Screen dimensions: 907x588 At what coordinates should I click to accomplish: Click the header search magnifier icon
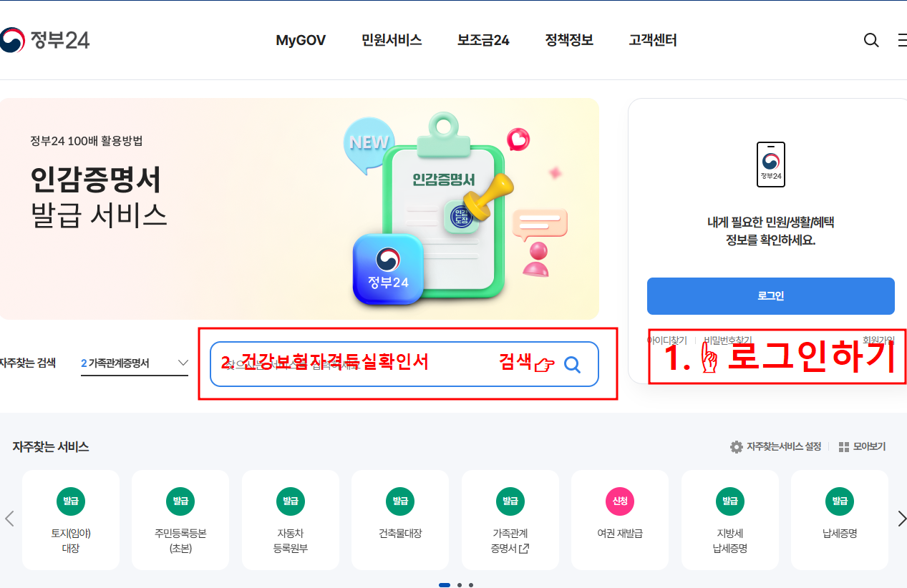point(871,41)
